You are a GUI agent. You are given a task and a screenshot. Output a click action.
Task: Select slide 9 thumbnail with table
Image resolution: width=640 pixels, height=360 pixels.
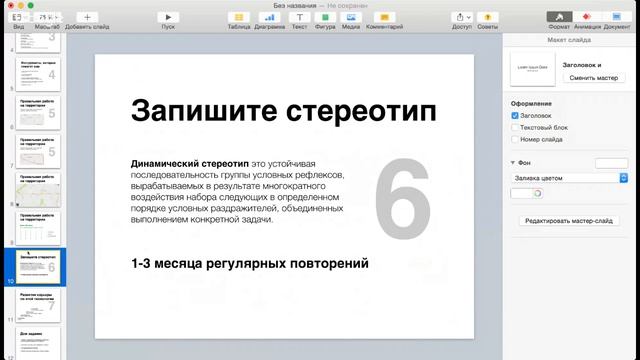pyautogui.click(x=38, y=228)
